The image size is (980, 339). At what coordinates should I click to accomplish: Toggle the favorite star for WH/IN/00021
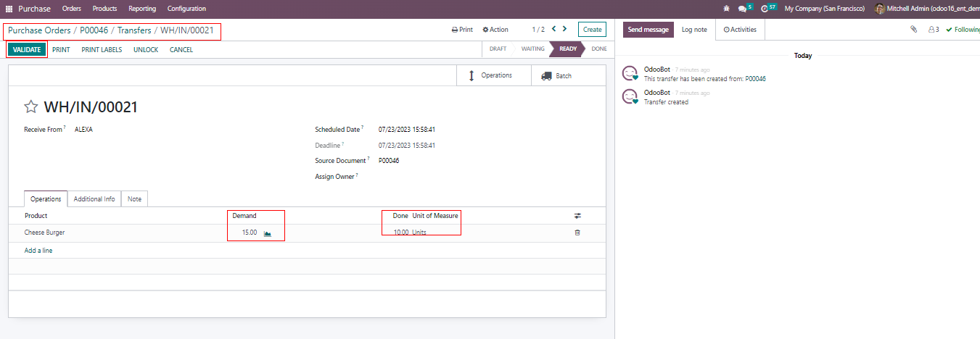tap(30, 107)
